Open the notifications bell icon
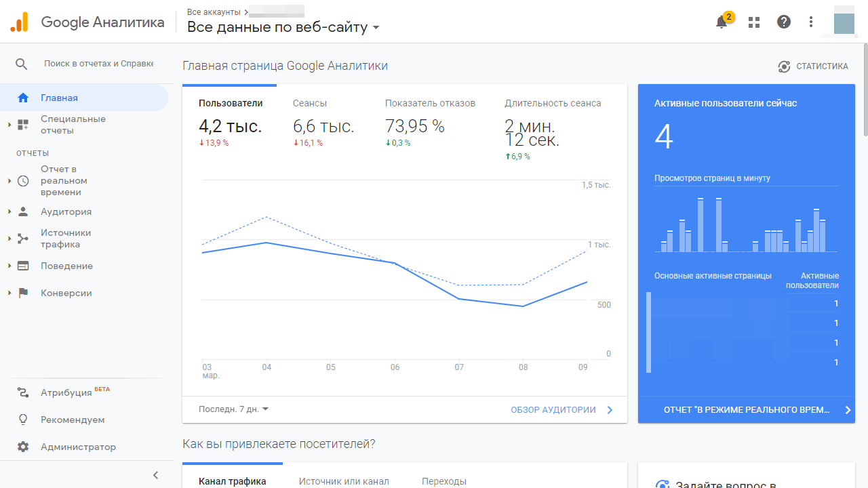This screenshot has width=868, height=488. coord(722,22)
